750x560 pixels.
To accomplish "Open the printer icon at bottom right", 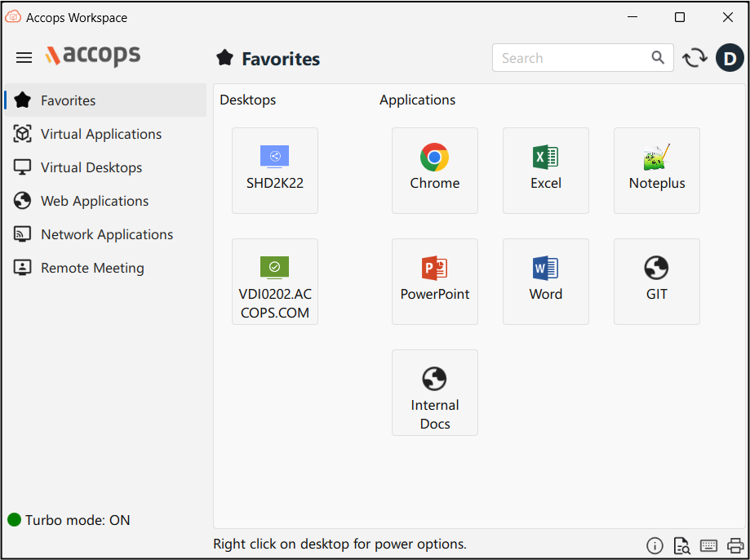I will (x=735, y=545).
